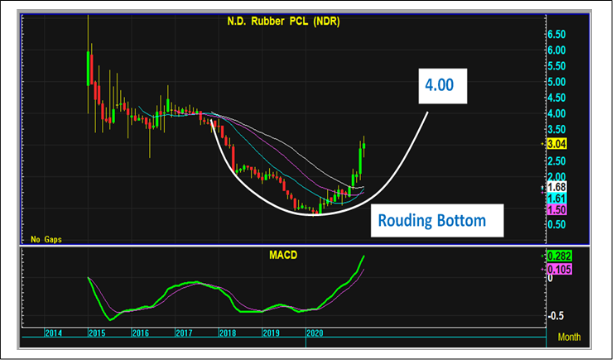Click the No Gaps label
Screen dimensions: 616x364
(x=46, y=239)
